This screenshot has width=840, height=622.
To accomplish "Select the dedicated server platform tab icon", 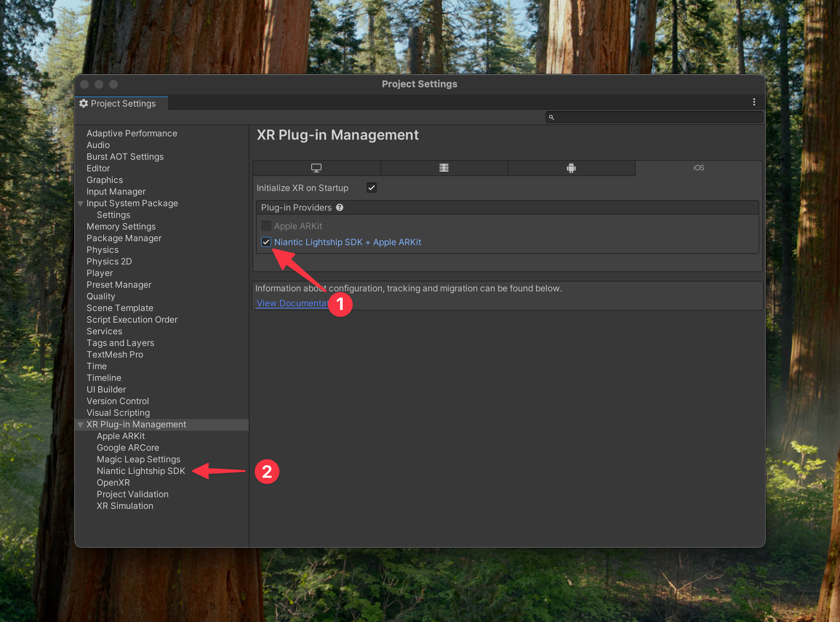I will 444,168.
